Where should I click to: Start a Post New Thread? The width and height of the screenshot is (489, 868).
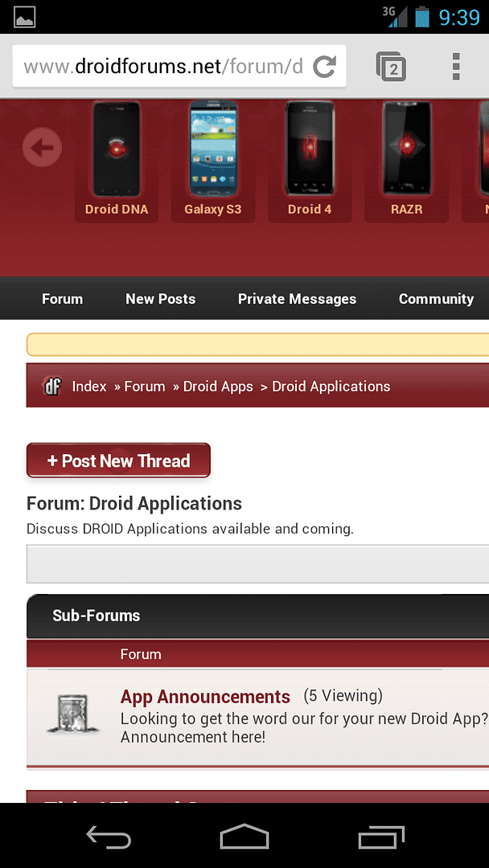(118, 460)
